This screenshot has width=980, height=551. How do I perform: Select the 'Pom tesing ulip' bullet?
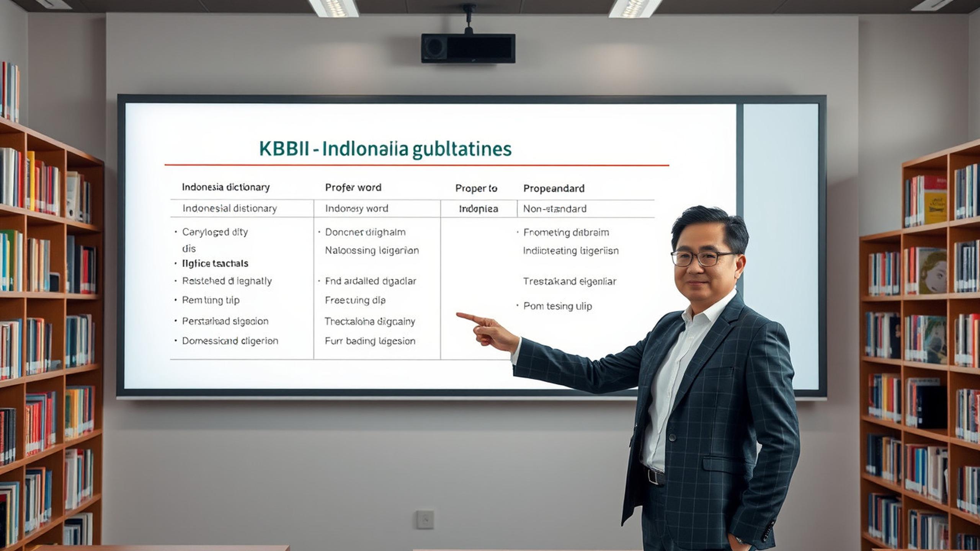click(557, 306)
